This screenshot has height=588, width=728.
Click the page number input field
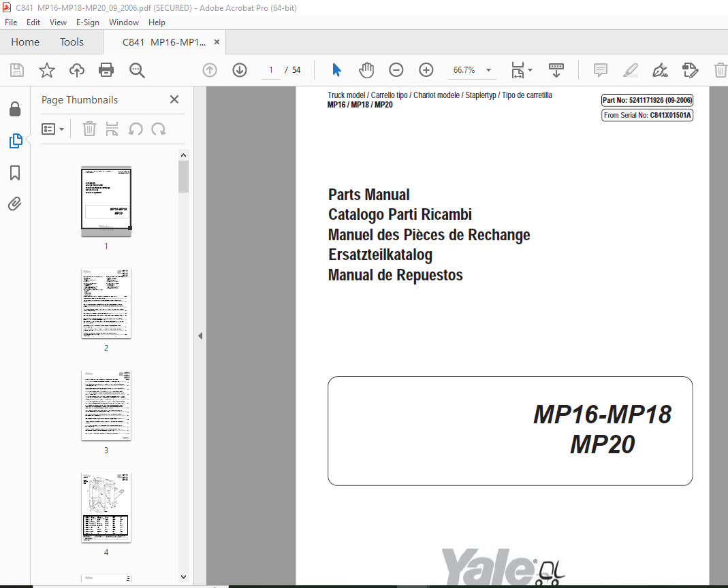(x=270, y=70)
